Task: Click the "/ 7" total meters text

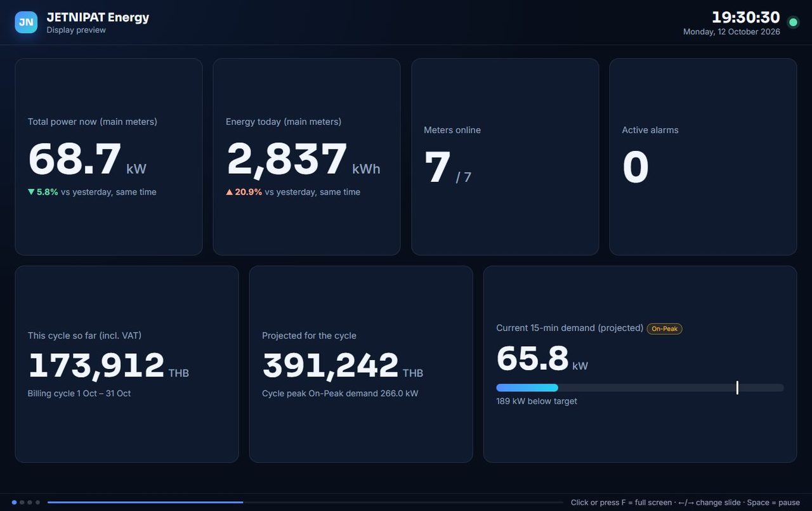Action: tap(464, 177)
